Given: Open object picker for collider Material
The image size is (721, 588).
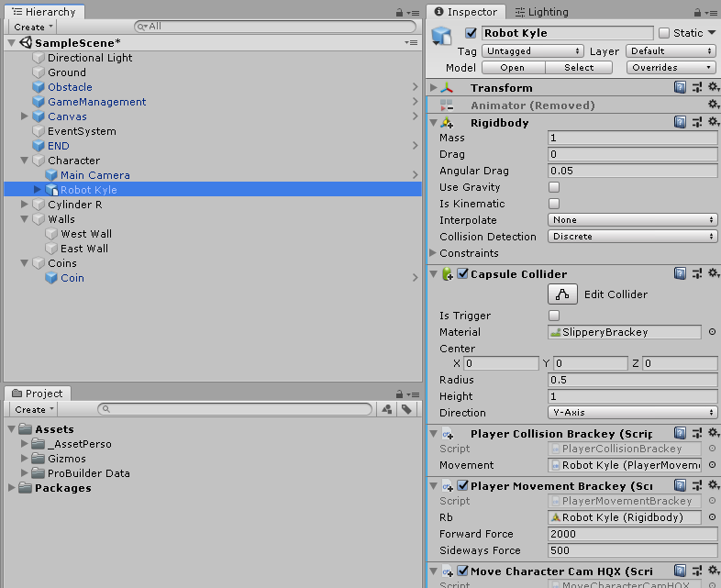Looking at the screenshot, I should tap(712, 331).
